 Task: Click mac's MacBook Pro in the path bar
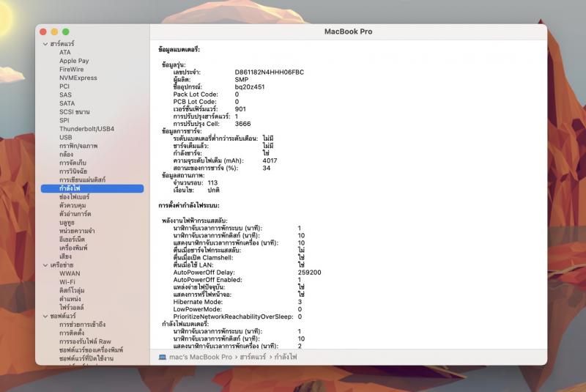click(x=201, y=358)
